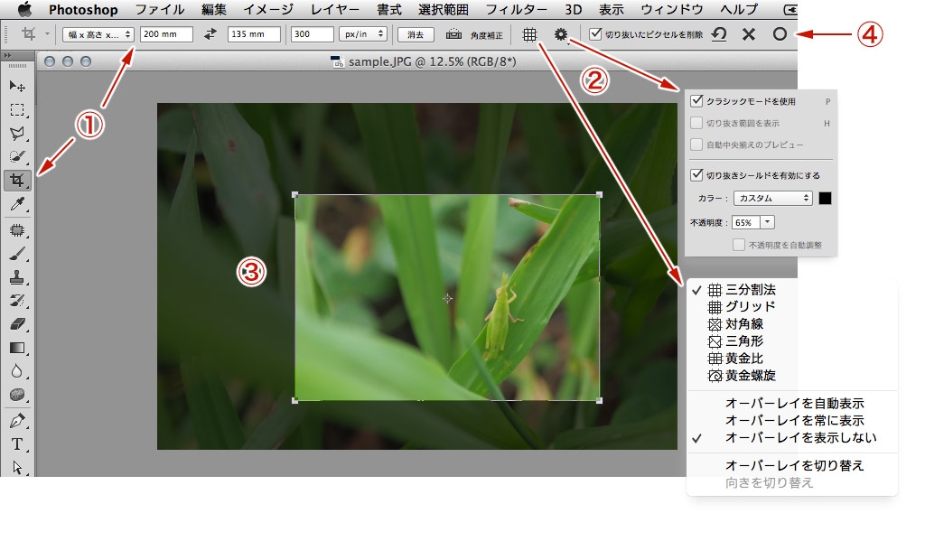Select the Eyedropper tool

click(x=17, y=204)
